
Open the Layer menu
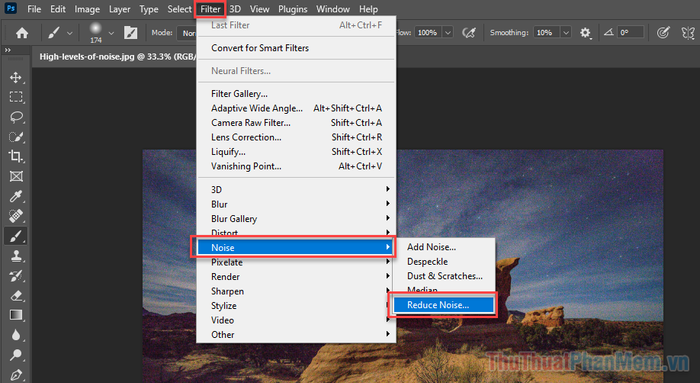tap(119, 9)
